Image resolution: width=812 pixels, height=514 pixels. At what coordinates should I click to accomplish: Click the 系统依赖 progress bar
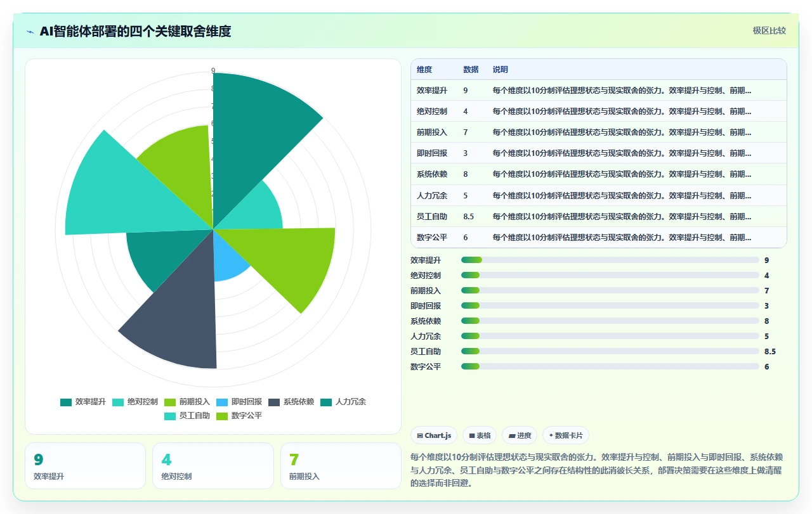coord(610,321)
